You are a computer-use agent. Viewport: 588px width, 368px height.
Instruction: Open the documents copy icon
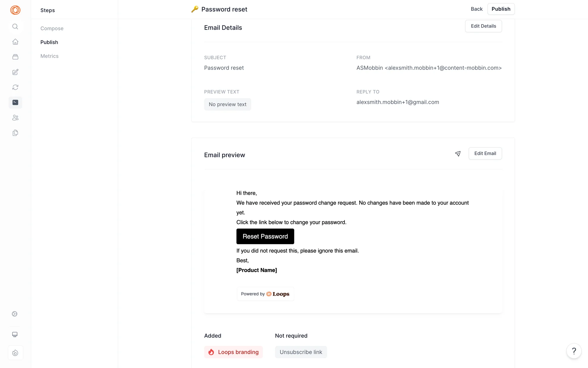click(15, 133)
